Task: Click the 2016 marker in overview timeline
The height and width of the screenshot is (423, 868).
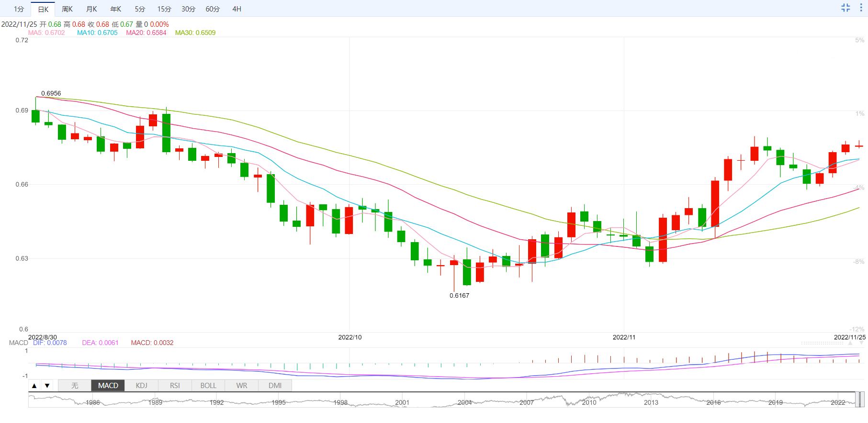Action: (x=713, y=402)
